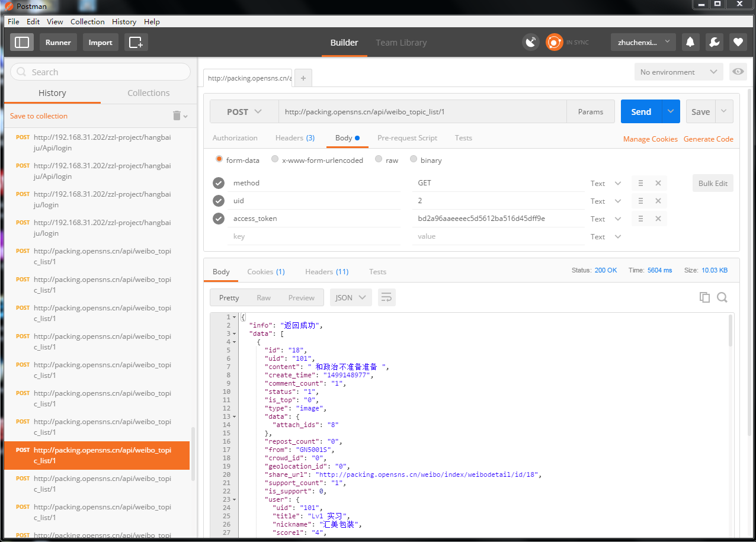Click the Save request button
The height and width of the screenshot is (542, 756).
point(700,111)
